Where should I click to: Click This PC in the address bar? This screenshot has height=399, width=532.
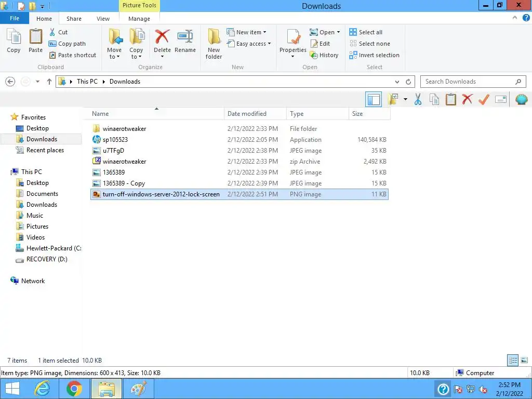pos(87,82)
